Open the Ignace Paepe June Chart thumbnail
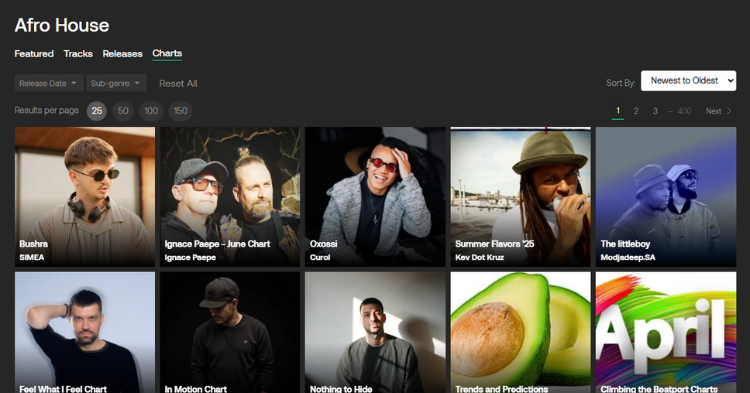Viewport: 750px width, 393px height. [230, 196]
